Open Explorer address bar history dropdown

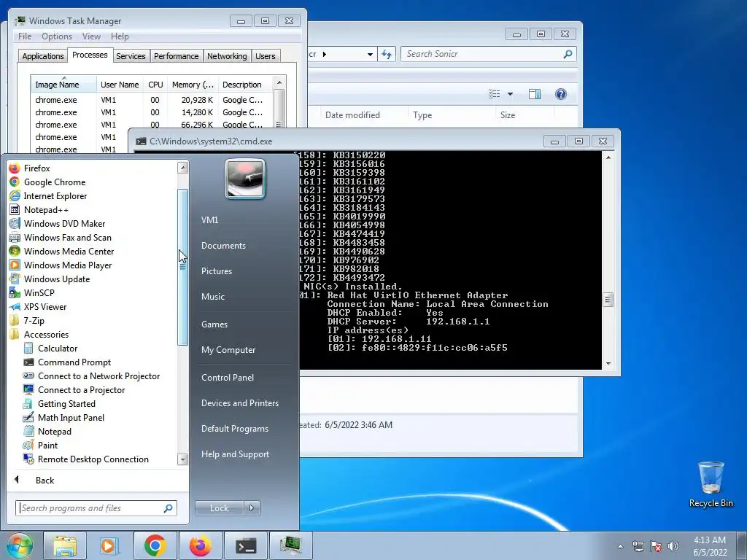[370, 54]
